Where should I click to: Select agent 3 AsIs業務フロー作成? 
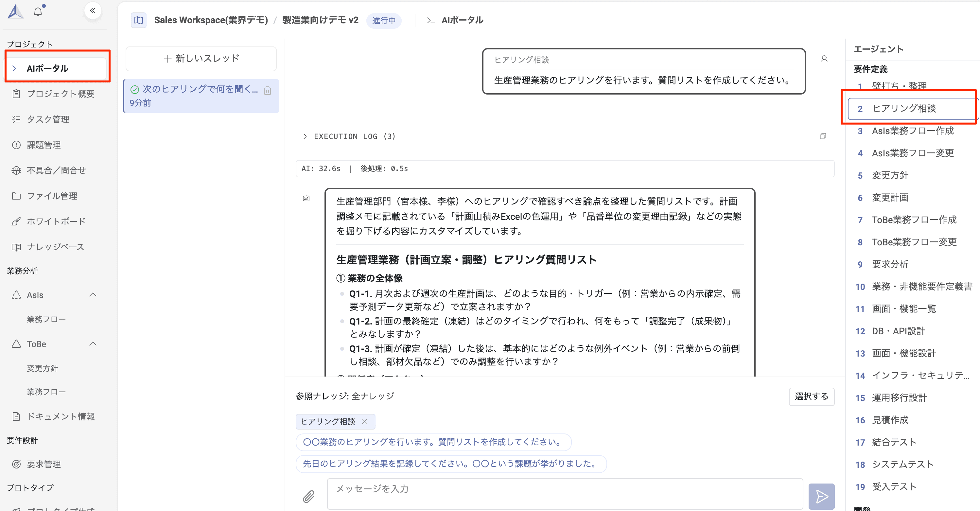click(913, 131)
